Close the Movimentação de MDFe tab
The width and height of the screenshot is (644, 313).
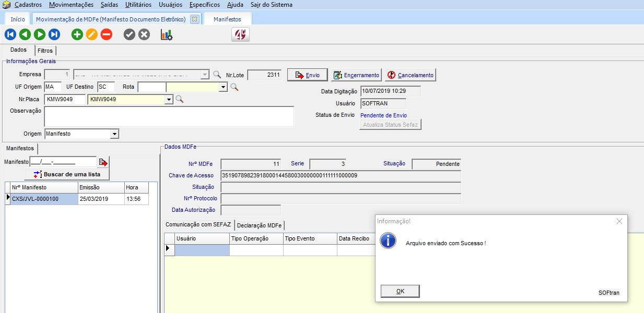point(194,19)
